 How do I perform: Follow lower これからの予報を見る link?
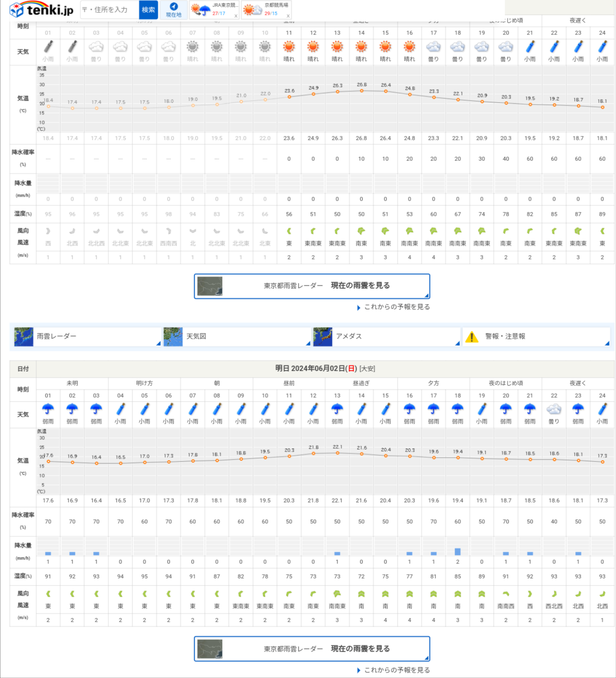click(396, 670)
